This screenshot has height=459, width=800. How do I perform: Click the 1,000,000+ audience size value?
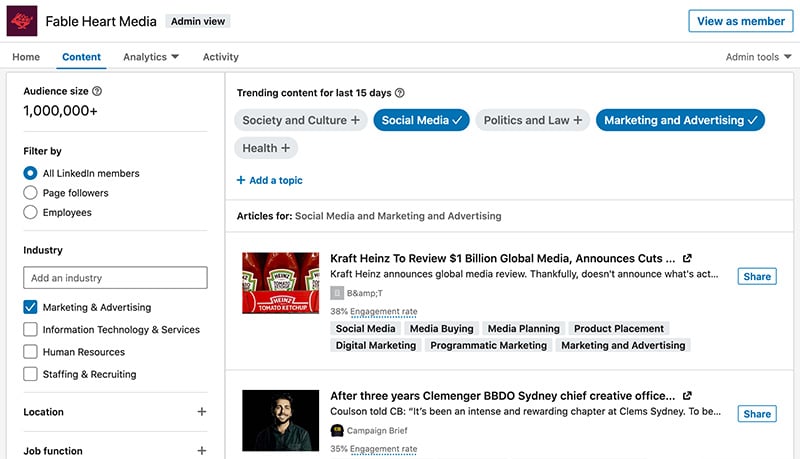point(60,111)
